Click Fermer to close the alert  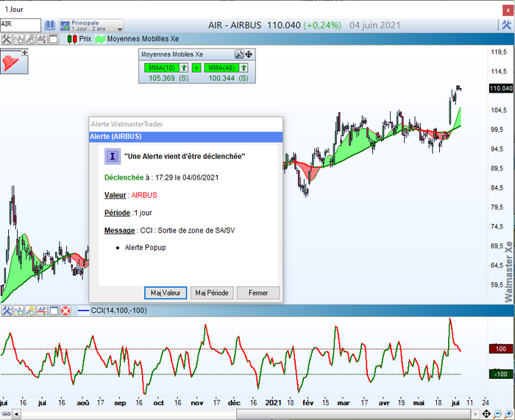258,293
